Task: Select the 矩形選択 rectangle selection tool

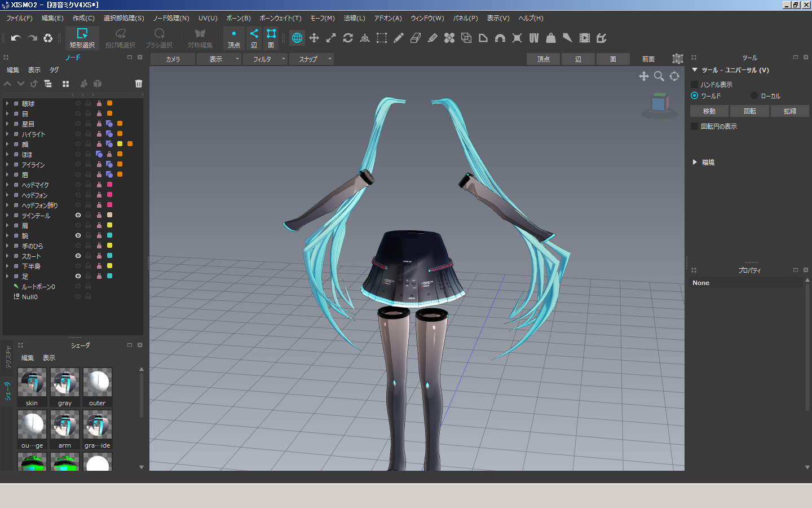Action: click(82, 38)
